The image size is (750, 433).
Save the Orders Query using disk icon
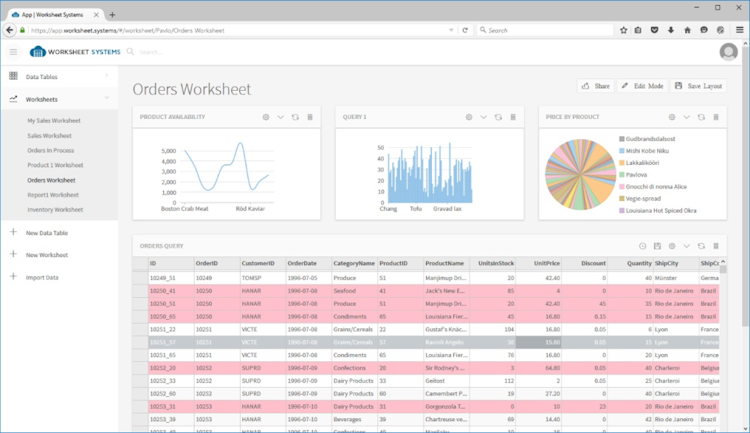click(x=657, y=246)
